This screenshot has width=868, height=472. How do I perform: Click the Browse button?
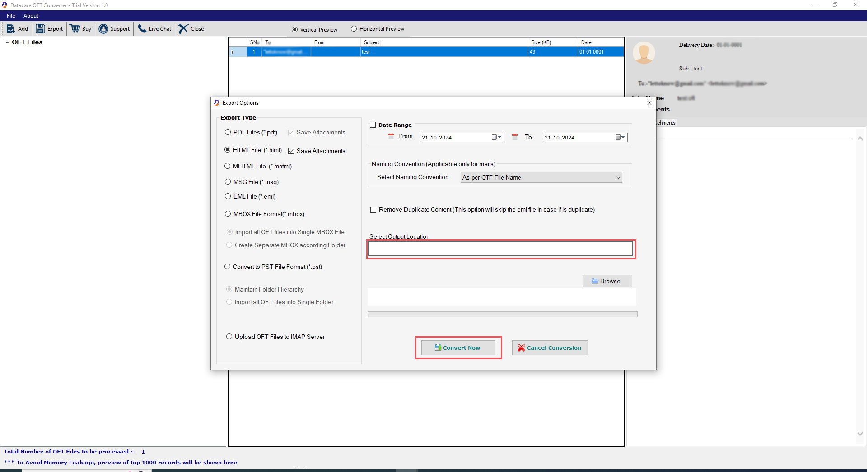(x=607, y=281)
